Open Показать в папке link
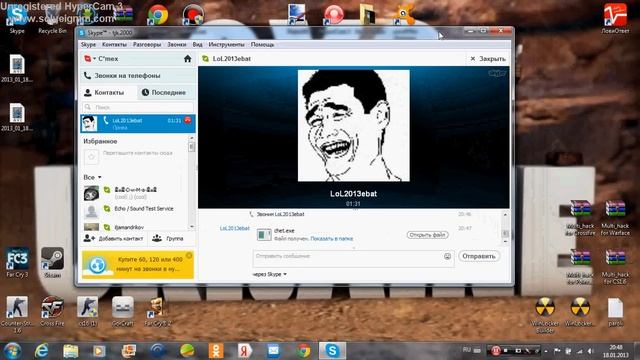Screen dimensions: 640x360 [331, 238]
